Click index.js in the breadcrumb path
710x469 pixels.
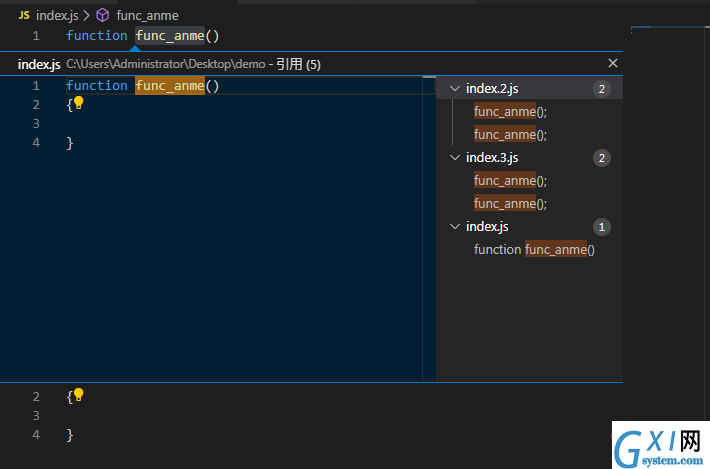pyautogui.click(x=57, y=15)
